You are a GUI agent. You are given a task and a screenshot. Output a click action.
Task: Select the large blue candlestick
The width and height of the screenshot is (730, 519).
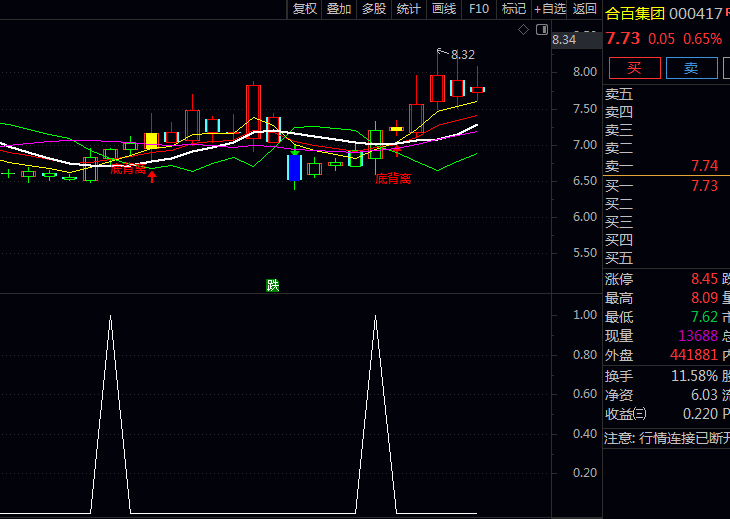(294, 167)
